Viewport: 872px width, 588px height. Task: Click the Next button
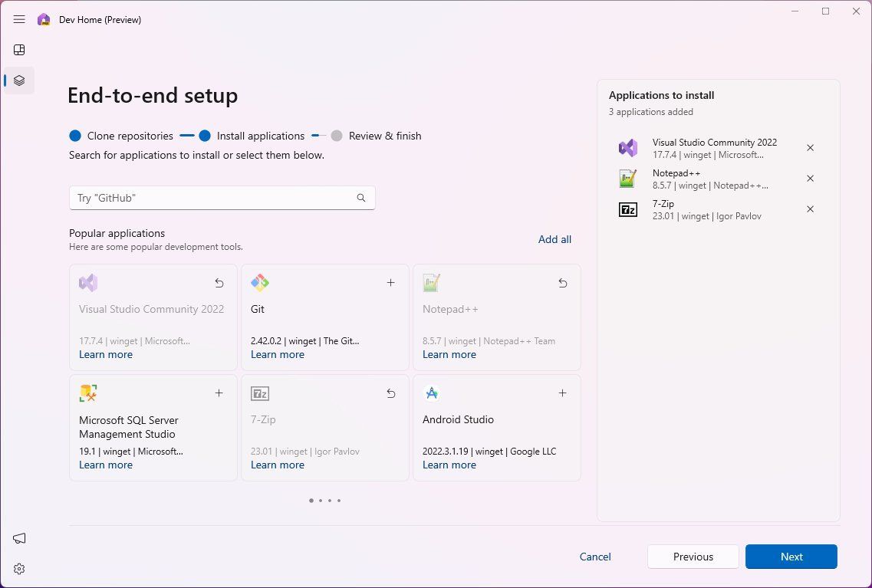coord(791,557)
